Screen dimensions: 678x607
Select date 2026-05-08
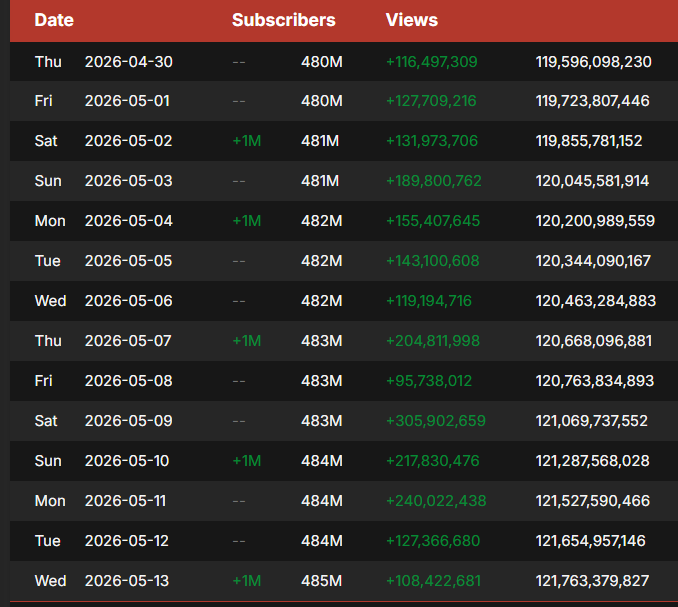tap(128, 381)
